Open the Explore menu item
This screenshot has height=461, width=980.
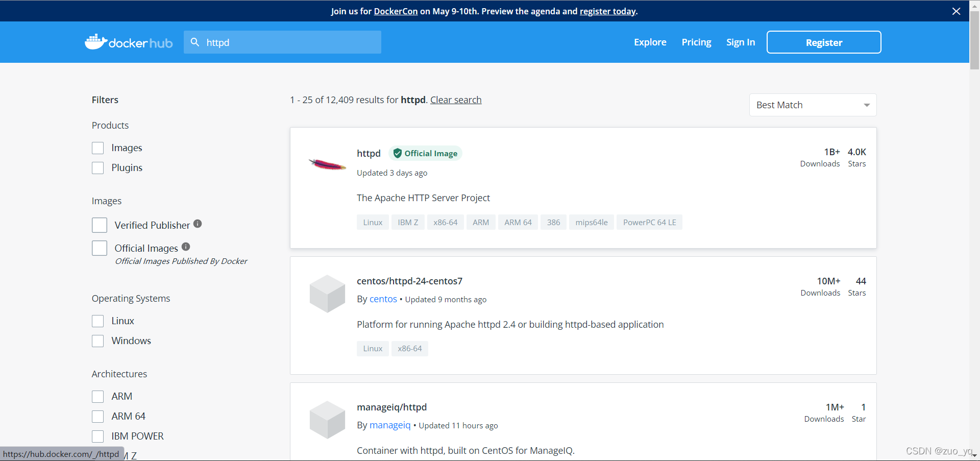(650, 42)
